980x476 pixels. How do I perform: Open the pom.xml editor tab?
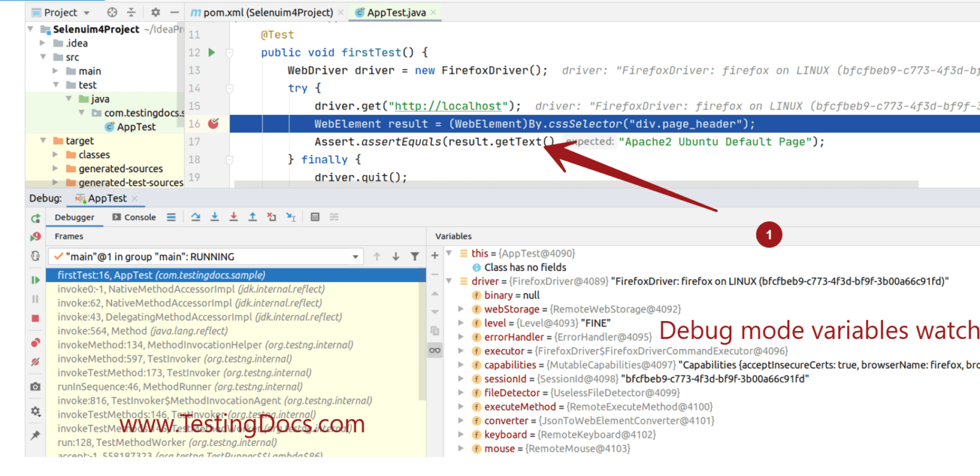[262, 12]
